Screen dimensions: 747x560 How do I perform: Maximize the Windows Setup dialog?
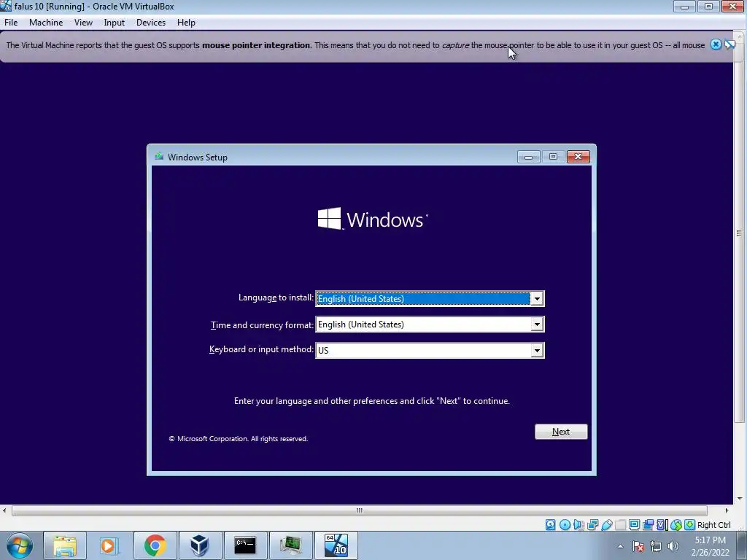click(x=553, y=157)
